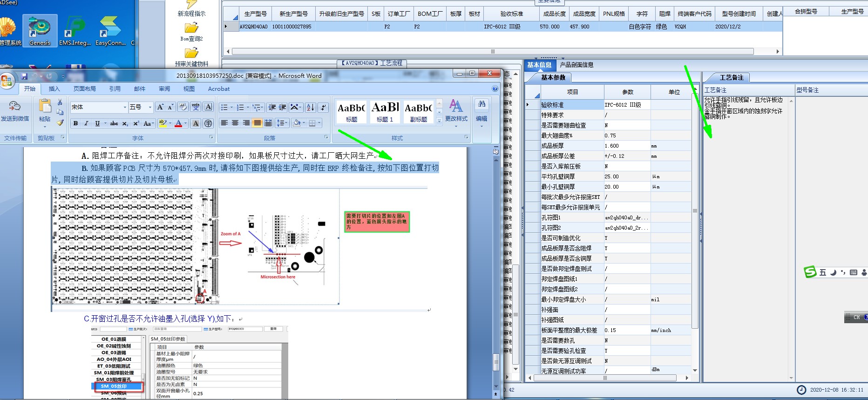The width and height of the screenshot is (868, 400).
Task: Open EasyConn desktop shortcut
Action: [110, 31]
